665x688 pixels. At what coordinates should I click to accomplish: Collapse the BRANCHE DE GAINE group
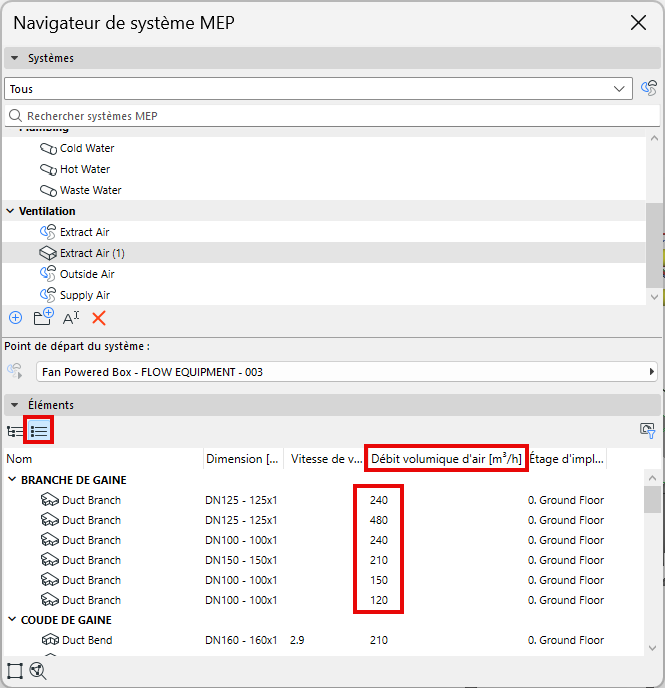pyautogui.click(x=12, y=480)
